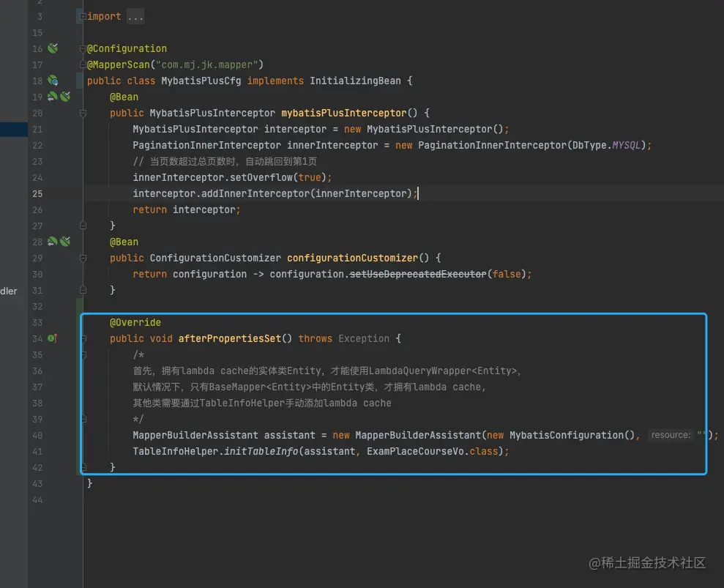Click line number 32 in the gutter
The width and height of the screenshot is (724, 588).
point(37,307)
